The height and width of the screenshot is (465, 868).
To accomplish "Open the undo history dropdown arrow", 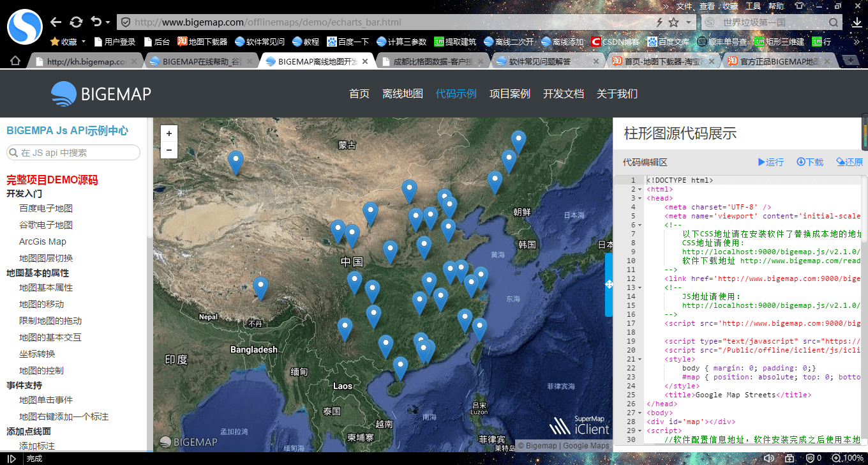I will (107, 22).
